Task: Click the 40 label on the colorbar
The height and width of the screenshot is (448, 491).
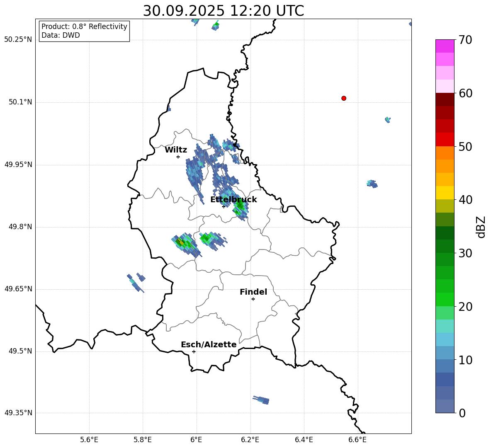Action: 465,200
